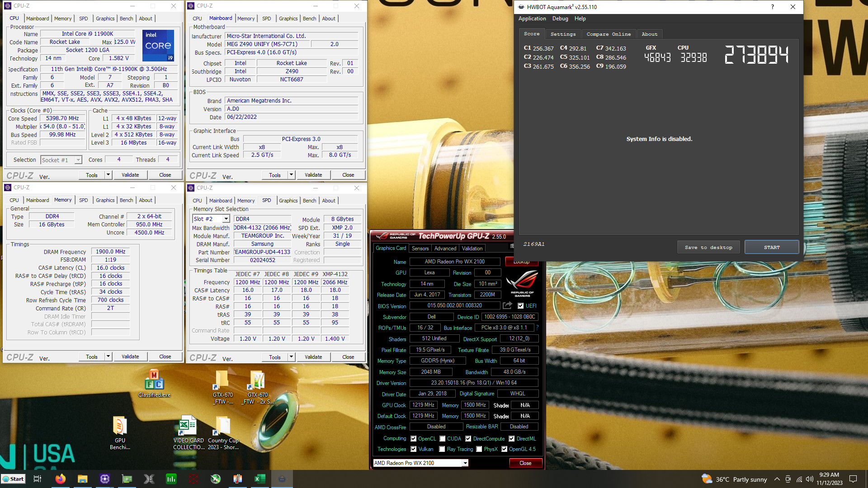Click the active HWBOT Aquamark taskbar icon
The height and width of the screenshot is (488, 868).
tap(282, 479)
